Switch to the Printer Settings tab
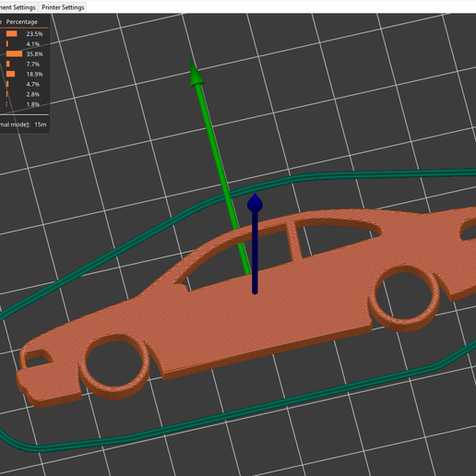This screenshot has height=476, width=476. click(x=63, y=7)
